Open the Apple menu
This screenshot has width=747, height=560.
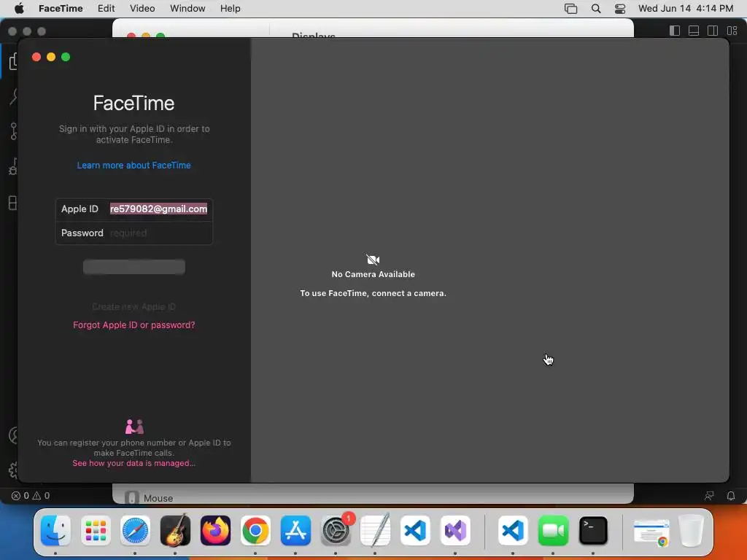point(19,8)
